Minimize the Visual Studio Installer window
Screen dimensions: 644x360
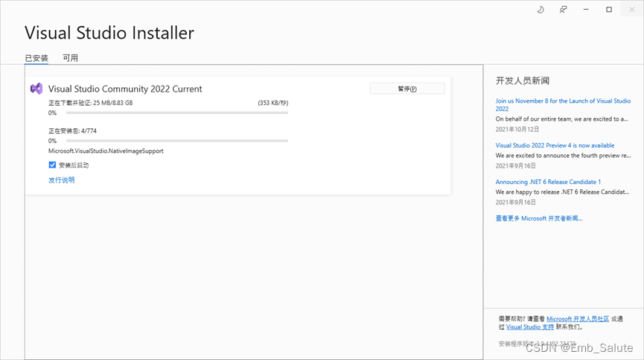coord(586,10)
